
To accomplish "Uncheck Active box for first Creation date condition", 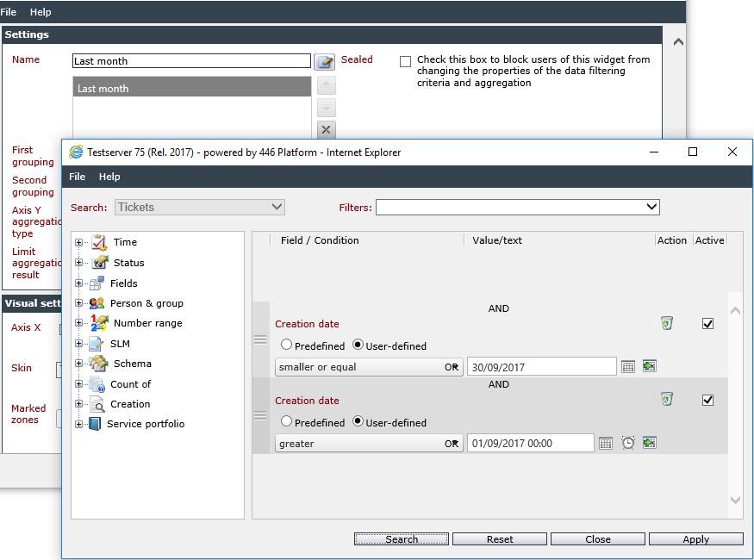I will coord(707,323).
